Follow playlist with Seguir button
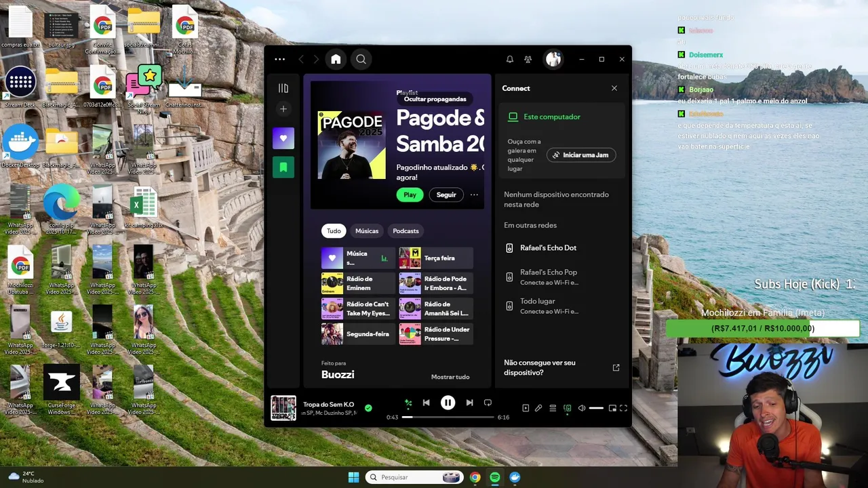868x488 pixels. click(446, 195)
